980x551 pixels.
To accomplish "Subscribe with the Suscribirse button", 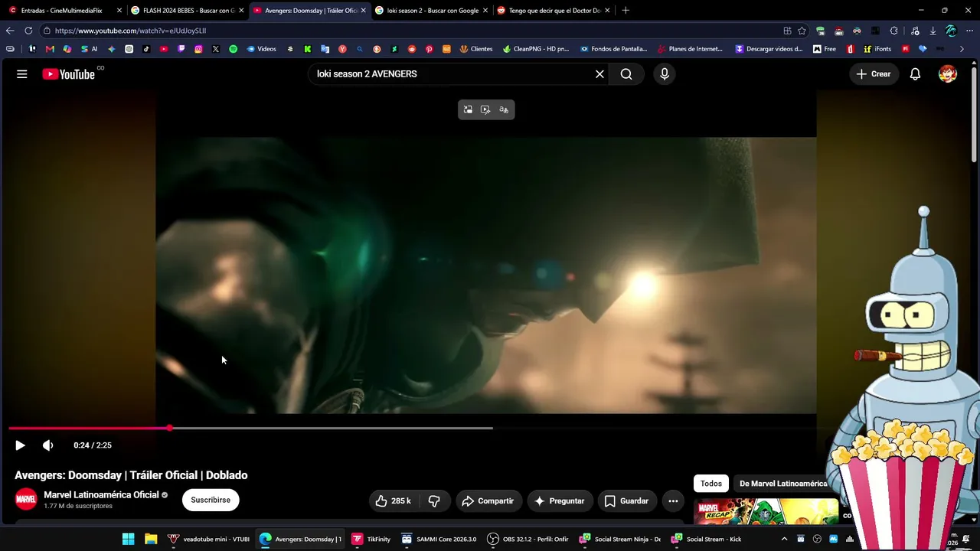I will (x=211, y=500).
